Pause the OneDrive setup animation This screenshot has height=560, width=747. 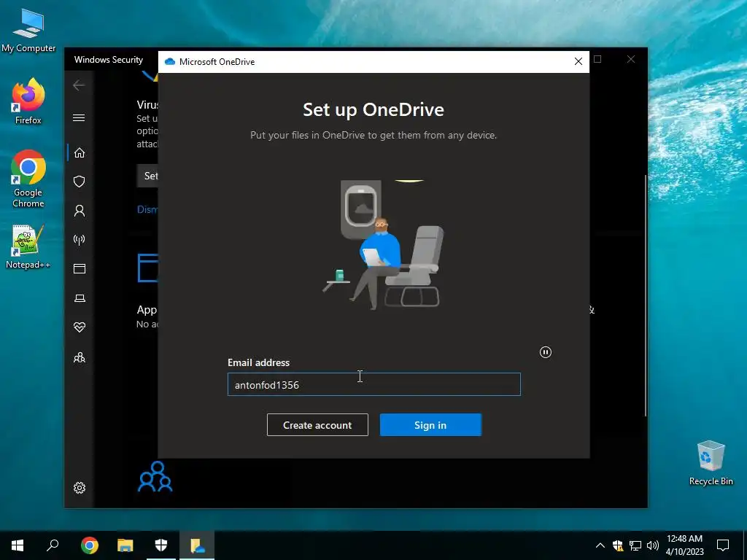546,352
